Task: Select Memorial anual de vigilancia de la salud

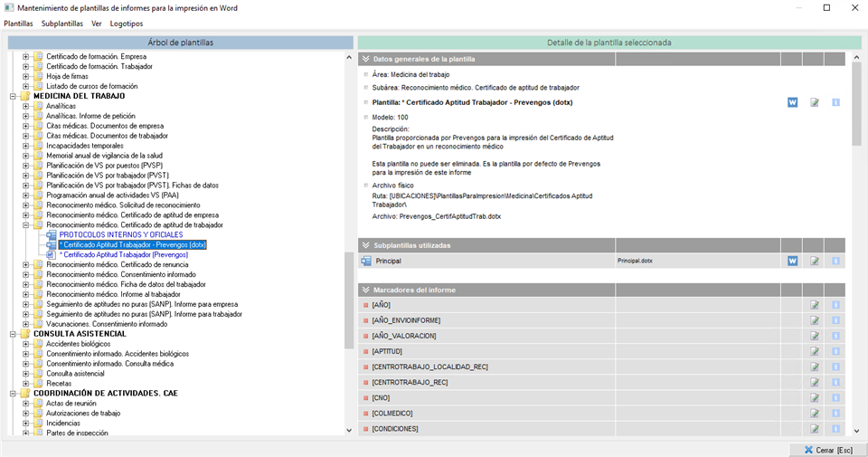Action: [x=104, y=156]
